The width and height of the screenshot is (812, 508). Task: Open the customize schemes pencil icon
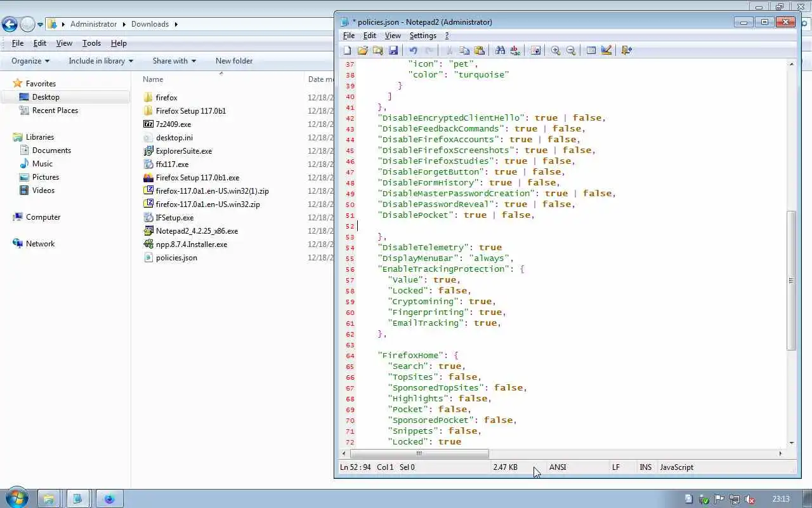[x=606, y=50]
